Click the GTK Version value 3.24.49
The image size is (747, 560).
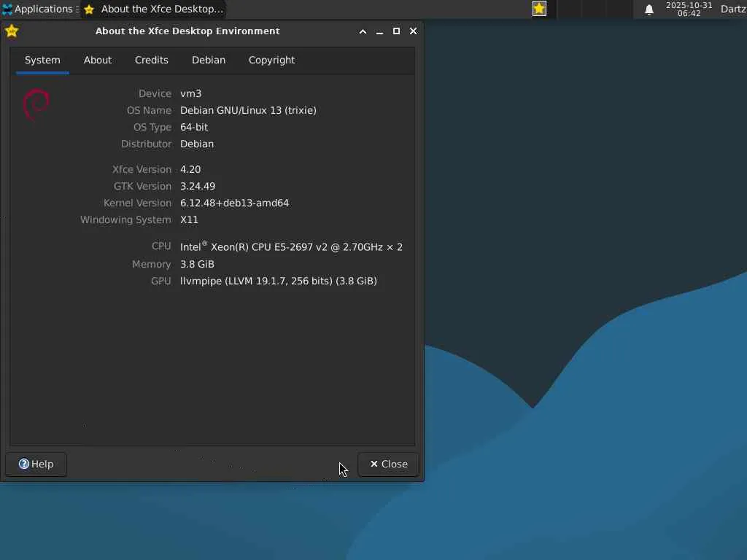pyautogui.click(x=198, y=186)
